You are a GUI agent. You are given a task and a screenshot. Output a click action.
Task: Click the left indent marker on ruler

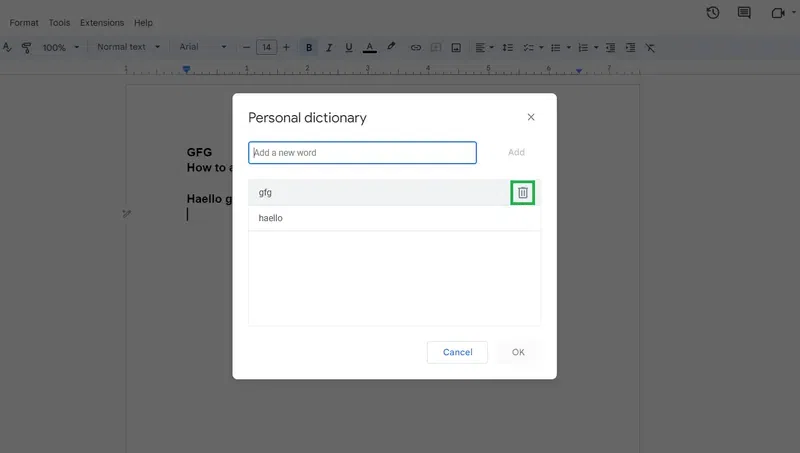(x=187, y=69)
